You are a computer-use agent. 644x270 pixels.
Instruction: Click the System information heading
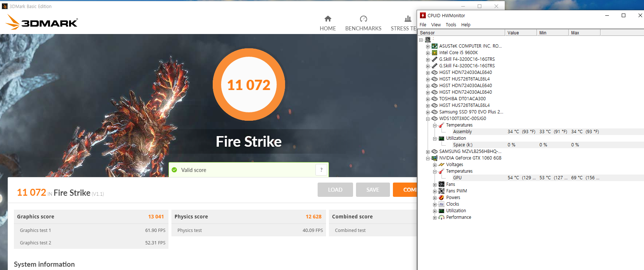point(44,264)
